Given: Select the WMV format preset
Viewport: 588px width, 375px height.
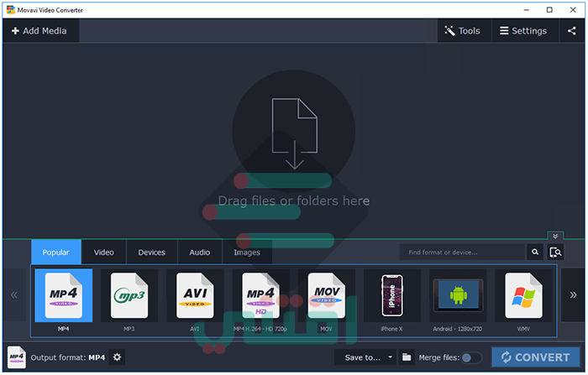Looking at the screenshot, I should coord(523,295).
